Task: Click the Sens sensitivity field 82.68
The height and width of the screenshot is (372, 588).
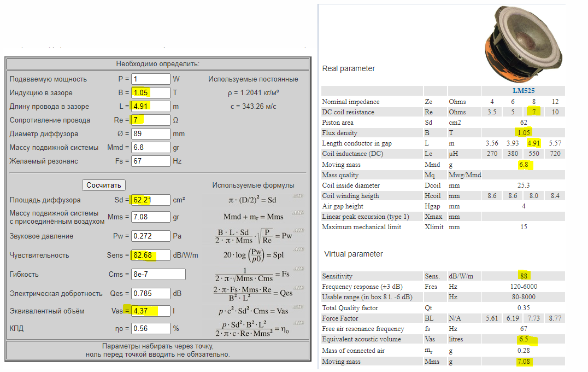Action: 151,255
